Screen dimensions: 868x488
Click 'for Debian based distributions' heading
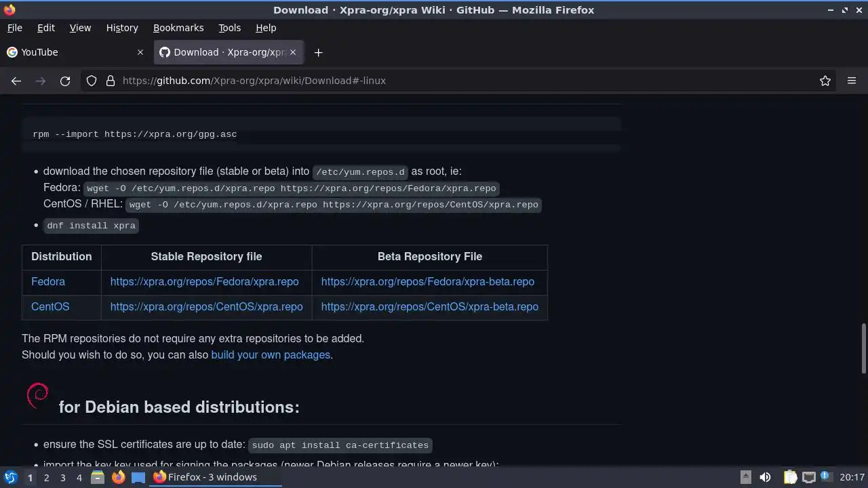pyautogui.click(x=179, y=407)
